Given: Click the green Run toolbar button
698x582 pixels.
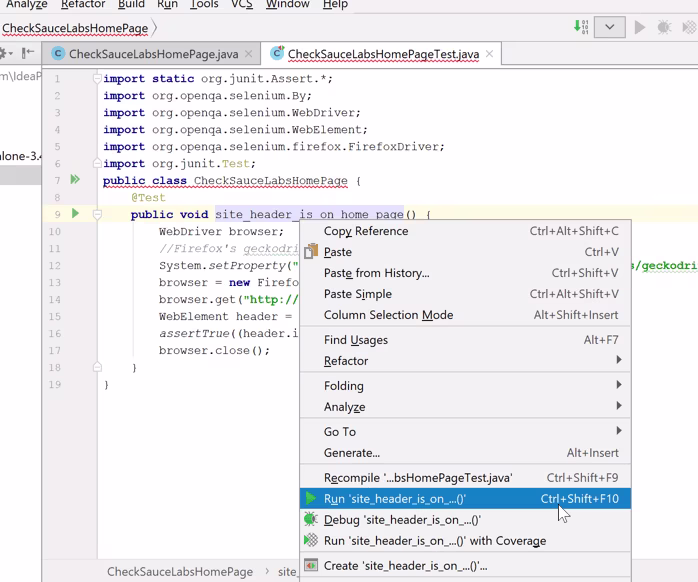Looking at the screenshot, I should coord(640,27).
